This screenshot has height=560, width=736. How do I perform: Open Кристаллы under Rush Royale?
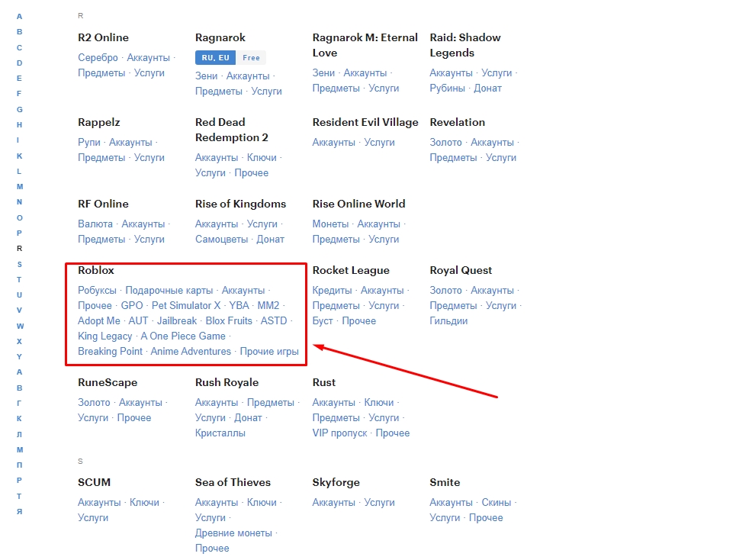(x=220, y=433)
